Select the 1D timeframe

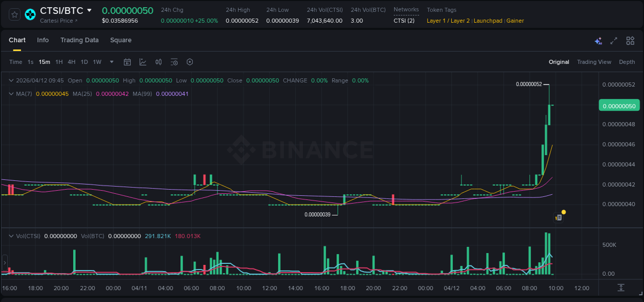click(84, 62)
